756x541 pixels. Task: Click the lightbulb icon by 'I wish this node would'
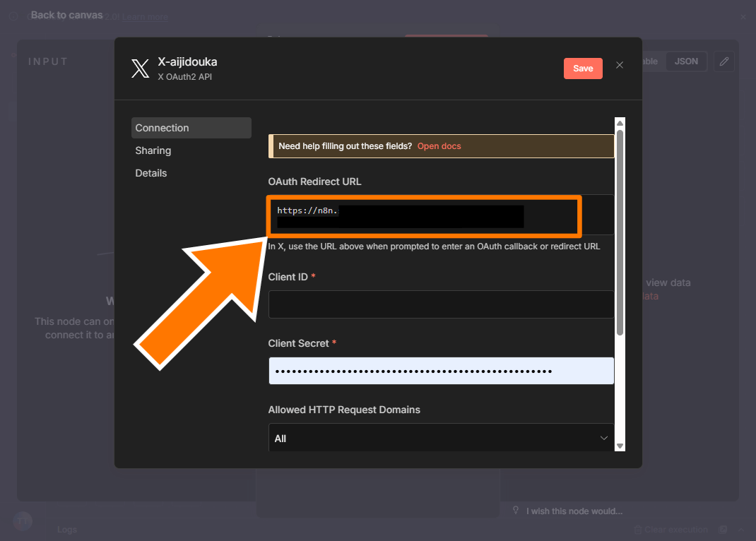516,511
